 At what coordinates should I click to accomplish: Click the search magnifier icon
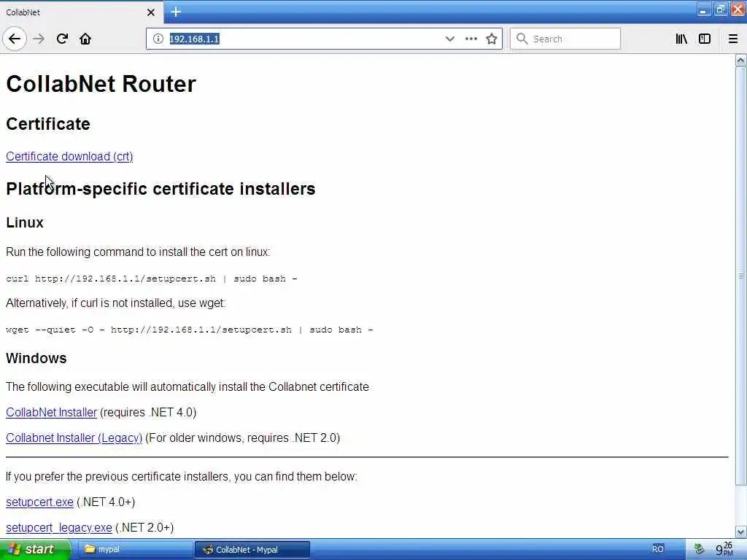click(522, 39)
